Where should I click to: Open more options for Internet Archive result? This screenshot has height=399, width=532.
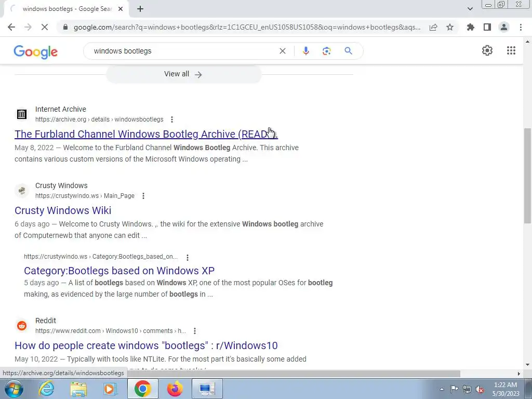pos(172,119)
